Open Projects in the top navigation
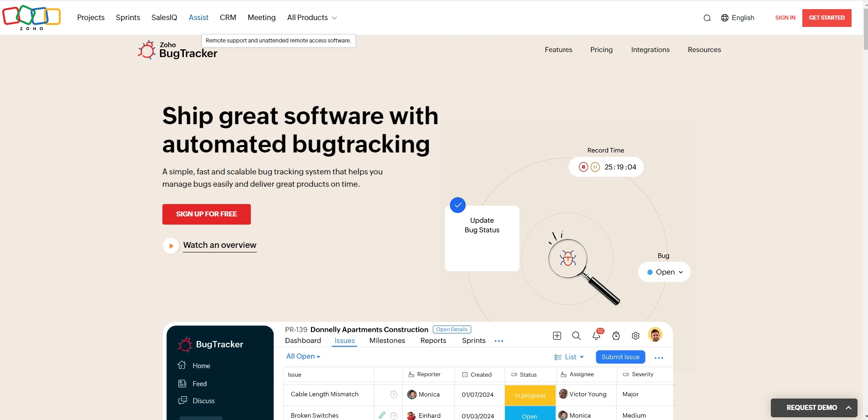 [91, 18]
